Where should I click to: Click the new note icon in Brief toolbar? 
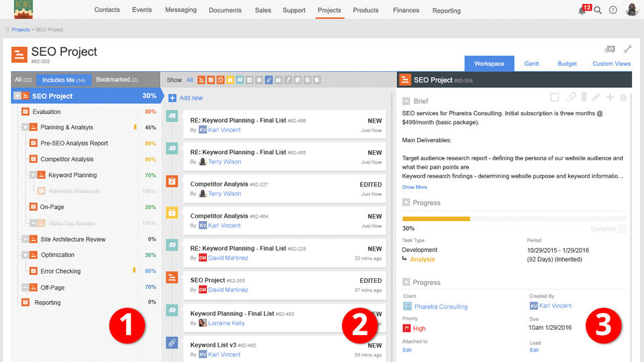click(x=555, y=97)
